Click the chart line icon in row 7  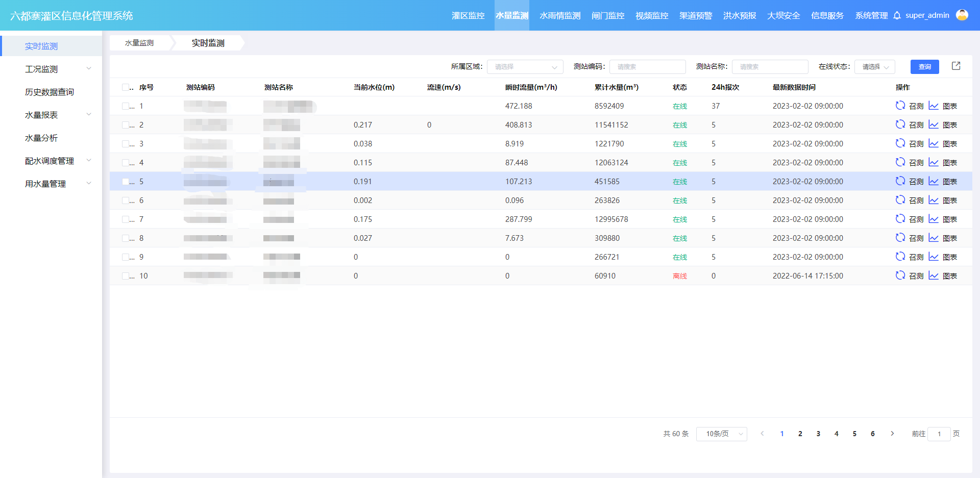(x=934, y=219)
